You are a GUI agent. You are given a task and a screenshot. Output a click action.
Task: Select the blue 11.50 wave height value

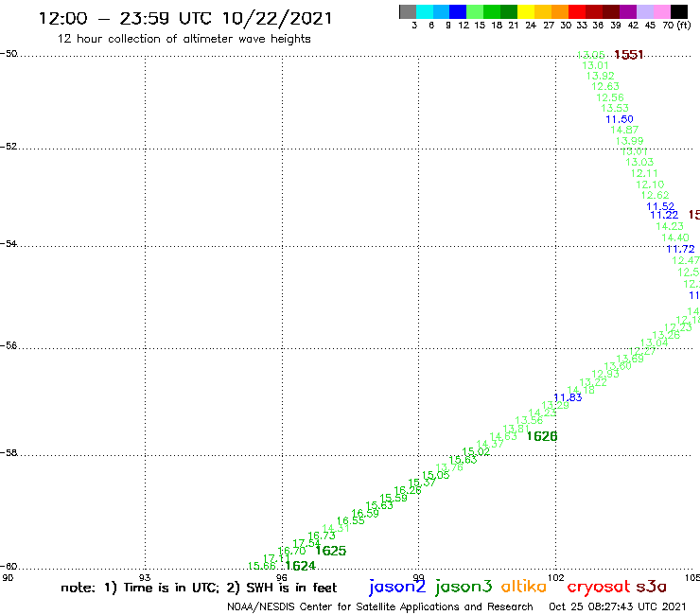[x=620, y=119]
